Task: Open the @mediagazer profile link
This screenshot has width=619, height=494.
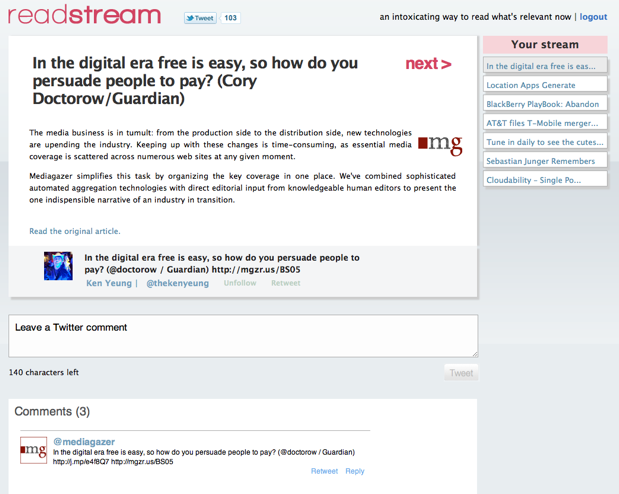Action: click(84, 441)
